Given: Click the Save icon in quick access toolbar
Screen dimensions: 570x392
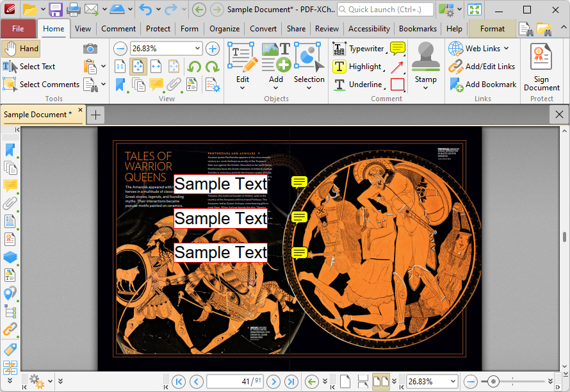Looking at the screenshot, I should pos(56,10).
